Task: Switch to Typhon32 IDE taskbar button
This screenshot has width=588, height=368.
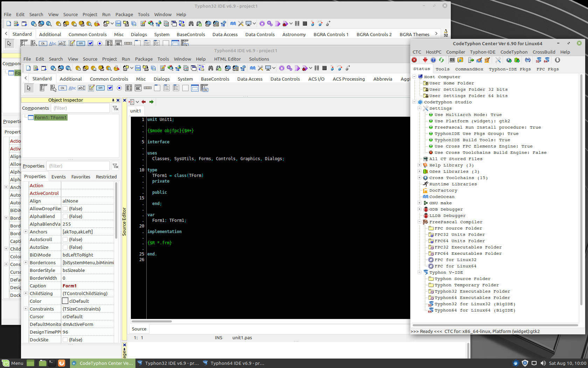Action: pos(168,363)
